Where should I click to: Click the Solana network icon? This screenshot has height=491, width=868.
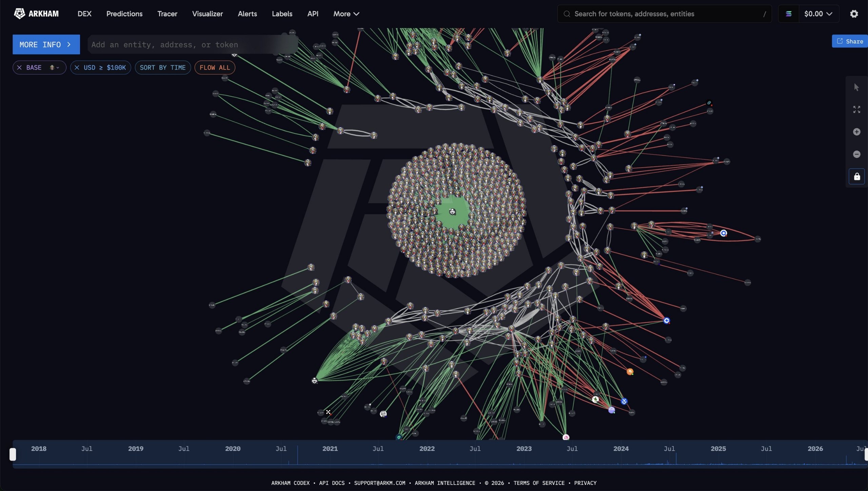coord(789,14)
